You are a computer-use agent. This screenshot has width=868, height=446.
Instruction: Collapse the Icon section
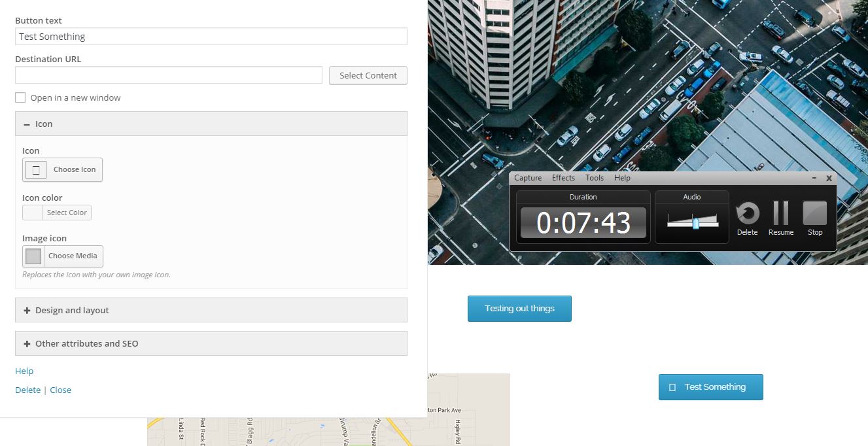211,124
